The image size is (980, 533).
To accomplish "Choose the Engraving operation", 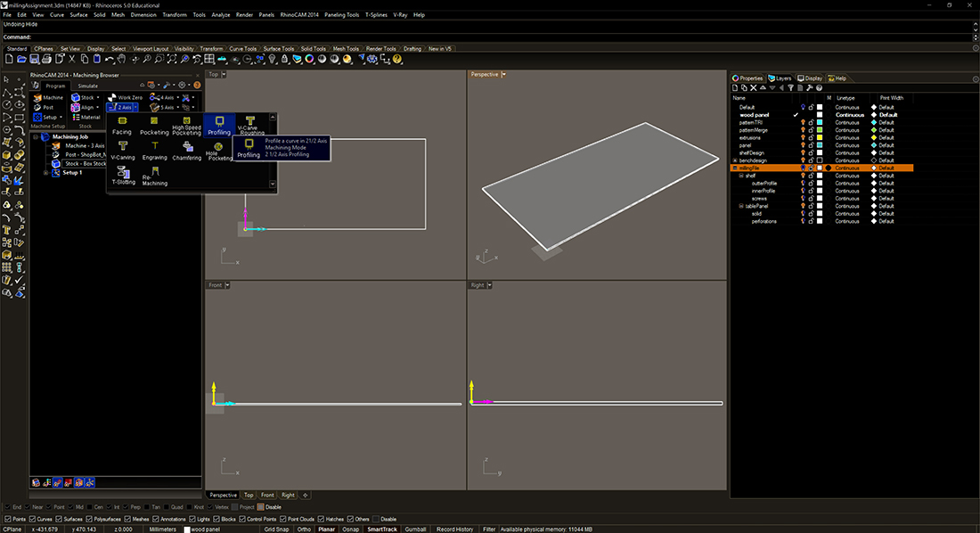I will click(x=154, y=150).
